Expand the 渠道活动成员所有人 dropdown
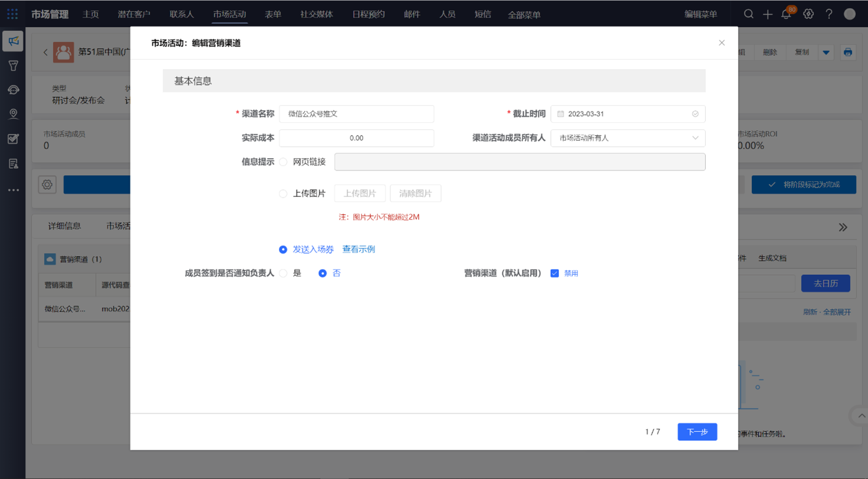Screen dimensions: 868x479 (x=627, y=138)
